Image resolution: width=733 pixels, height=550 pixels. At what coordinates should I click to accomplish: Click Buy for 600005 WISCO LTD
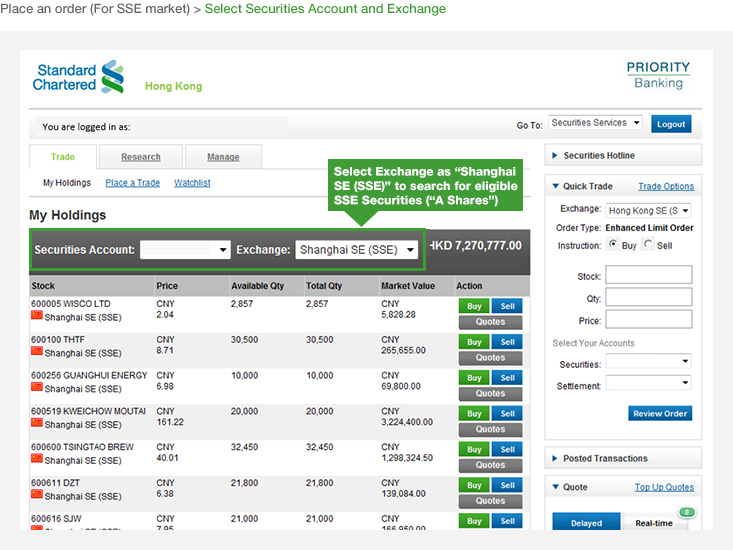coord(474,306)
